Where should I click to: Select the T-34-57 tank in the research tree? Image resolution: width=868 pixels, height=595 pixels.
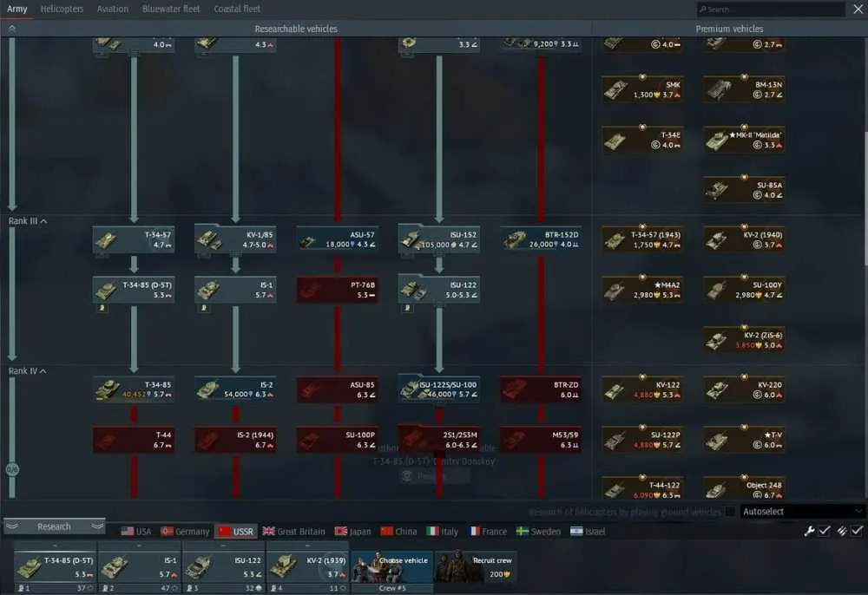click(134, 239)
